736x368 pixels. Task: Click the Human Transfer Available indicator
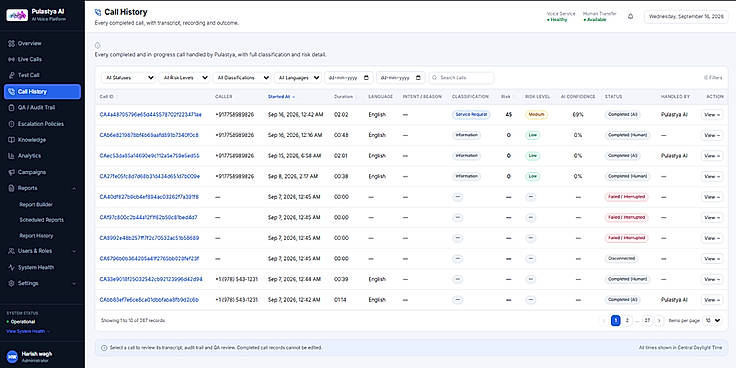pos(599,16)
